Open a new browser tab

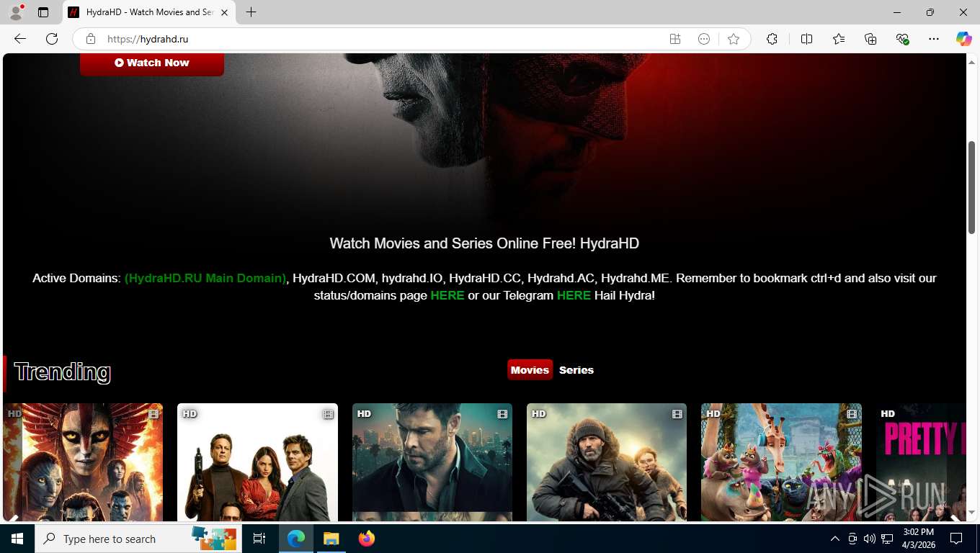pos(251,12)
